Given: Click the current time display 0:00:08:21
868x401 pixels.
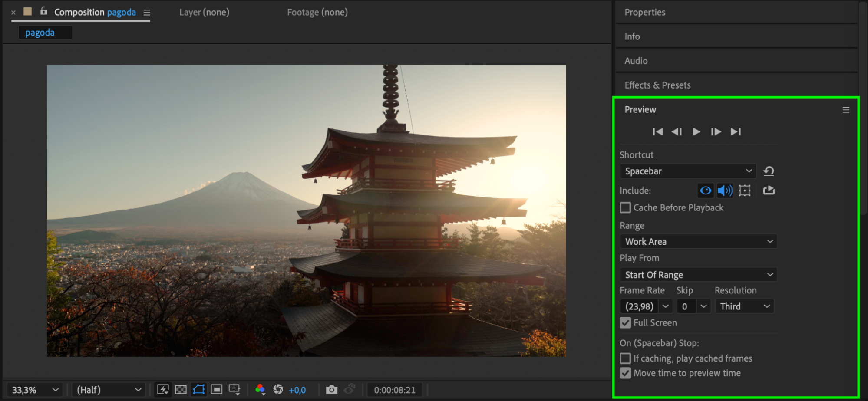Looking at the screenshot, I should click(x=394, y=390).
